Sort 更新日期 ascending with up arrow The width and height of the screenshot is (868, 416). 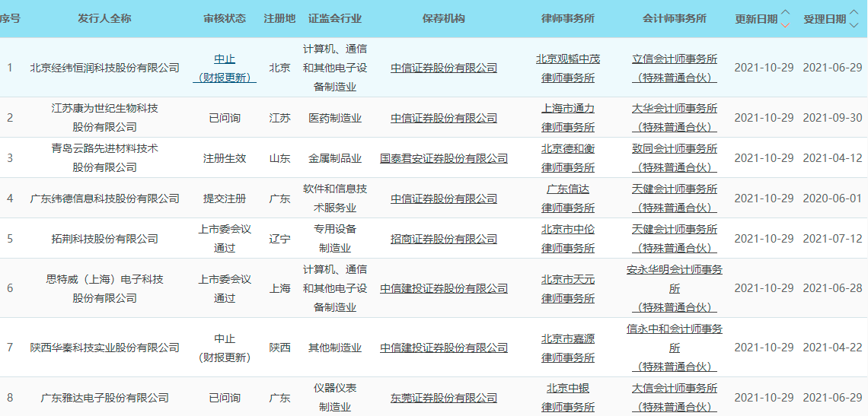pos(785,13)
